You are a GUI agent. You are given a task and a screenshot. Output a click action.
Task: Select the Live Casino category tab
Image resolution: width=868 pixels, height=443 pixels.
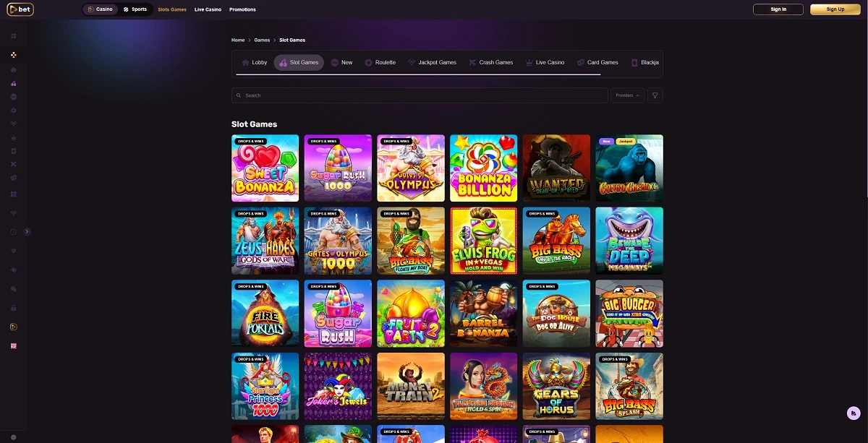pyautogui.click(x=545, y=63)
